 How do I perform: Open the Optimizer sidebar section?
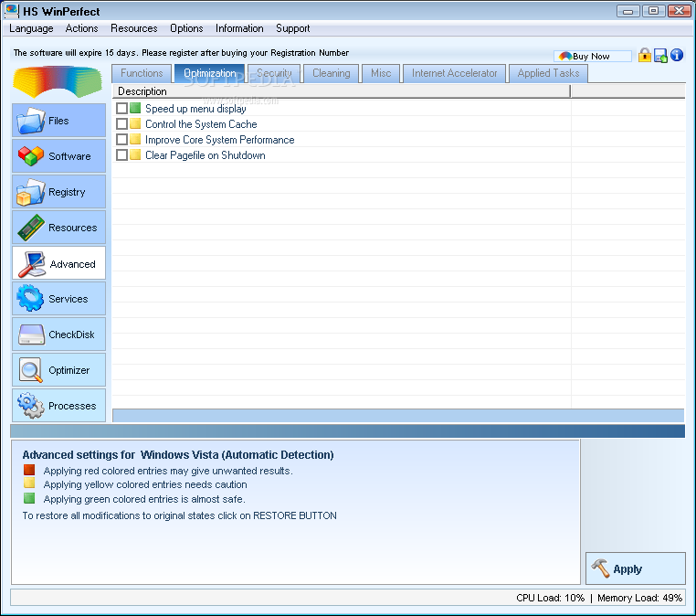point(58,370)
